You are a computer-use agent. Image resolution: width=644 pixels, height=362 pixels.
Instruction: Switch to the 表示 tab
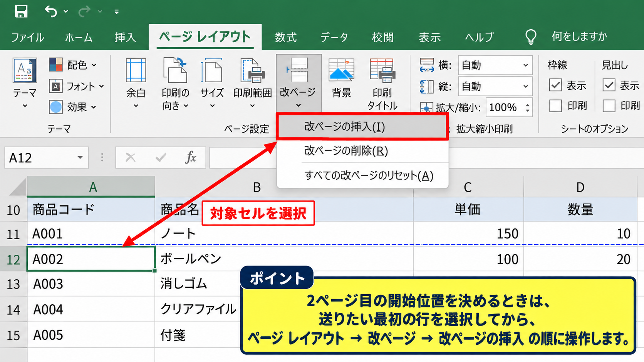pos(429,37)
